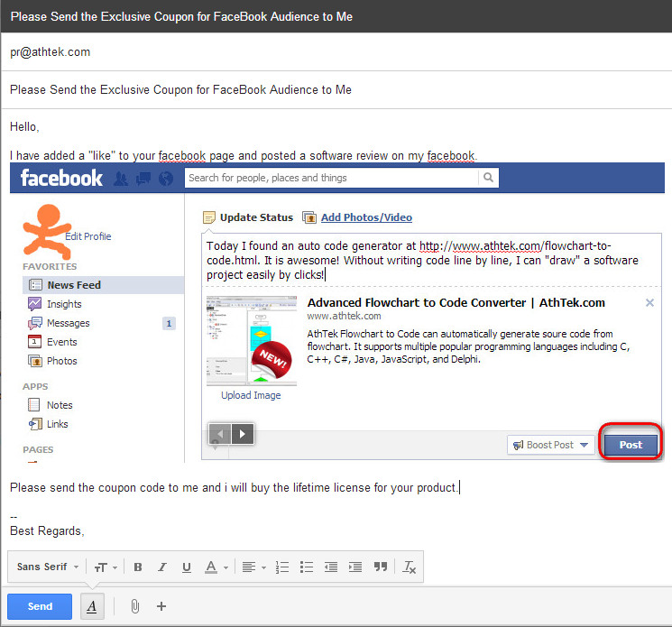Click the PAGES section header
The height and width of the screenshot is (627, 672).
[38, 449]
